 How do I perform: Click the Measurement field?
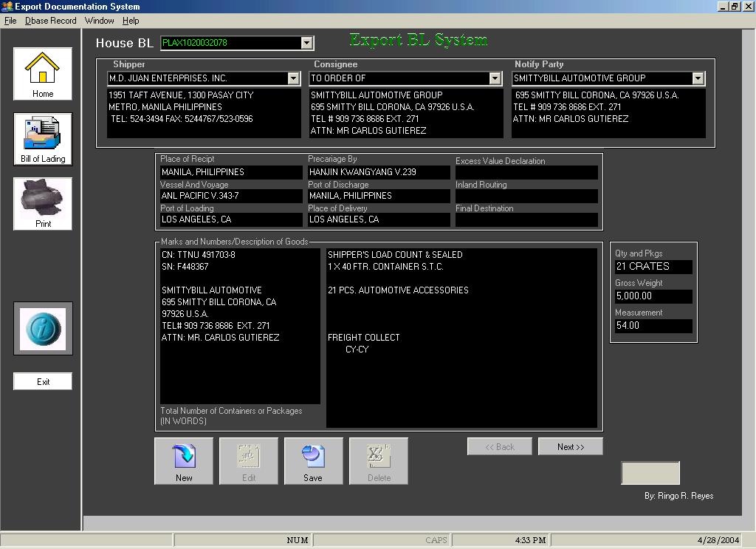point(653,326)
